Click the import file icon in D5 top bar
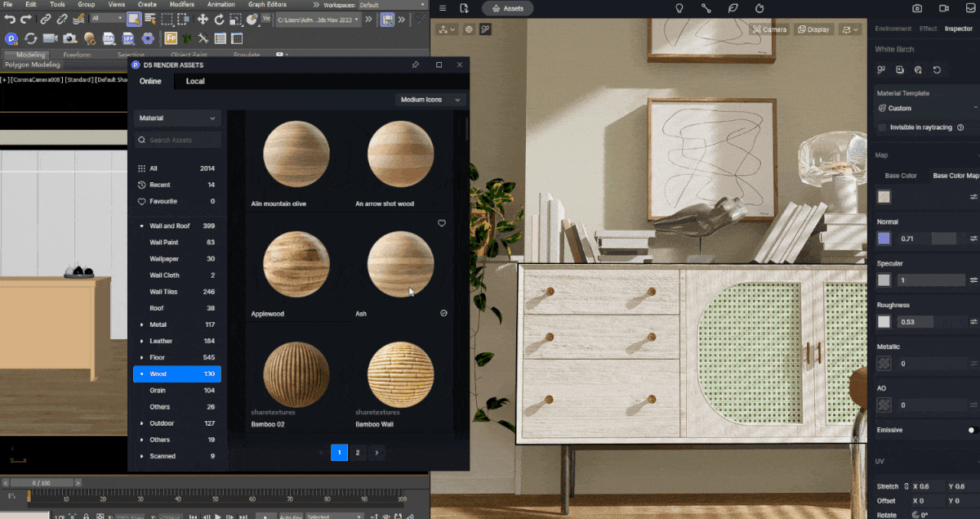 point(464,8)
